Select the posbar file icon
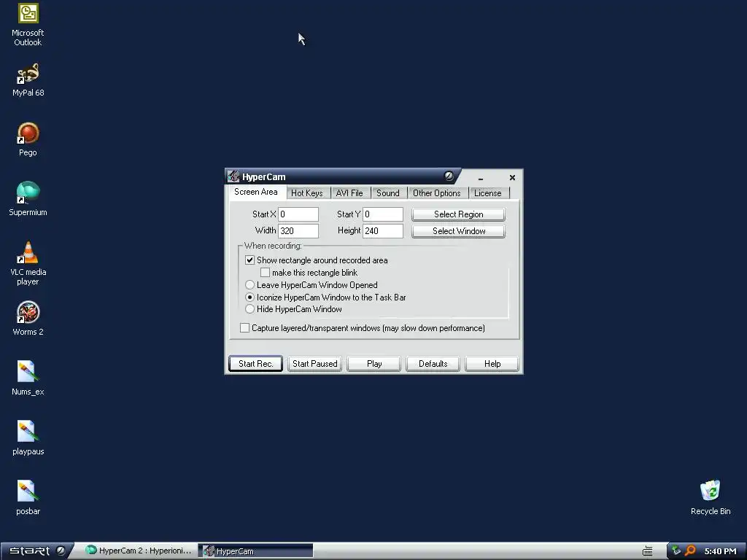Screen dimensions: 747x560 28,498
